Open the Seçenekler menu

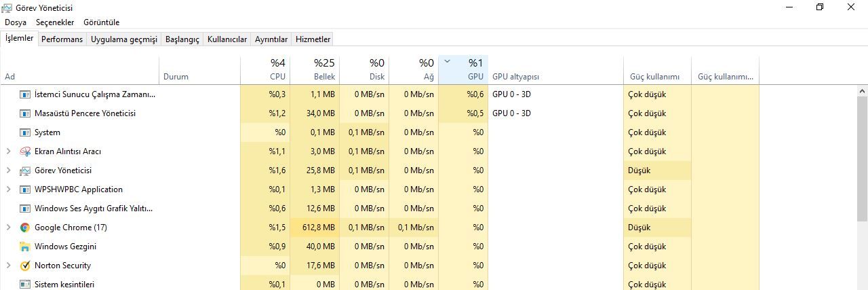[x=55, y=22]
